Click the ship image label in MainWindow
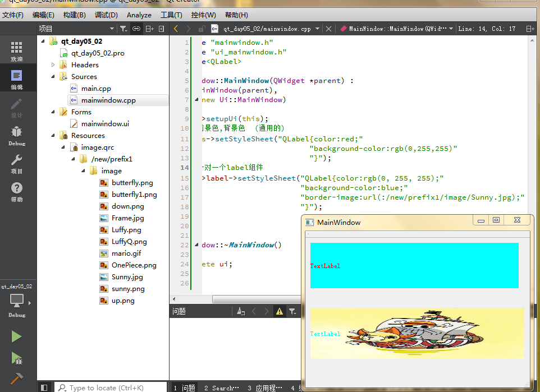The image size is (540, 392). (x=417, y=333)
